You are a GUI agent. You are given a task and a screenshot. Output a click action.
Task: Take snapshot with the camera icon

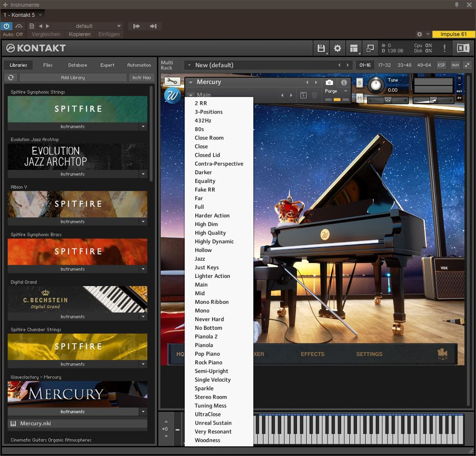(330, 82)
